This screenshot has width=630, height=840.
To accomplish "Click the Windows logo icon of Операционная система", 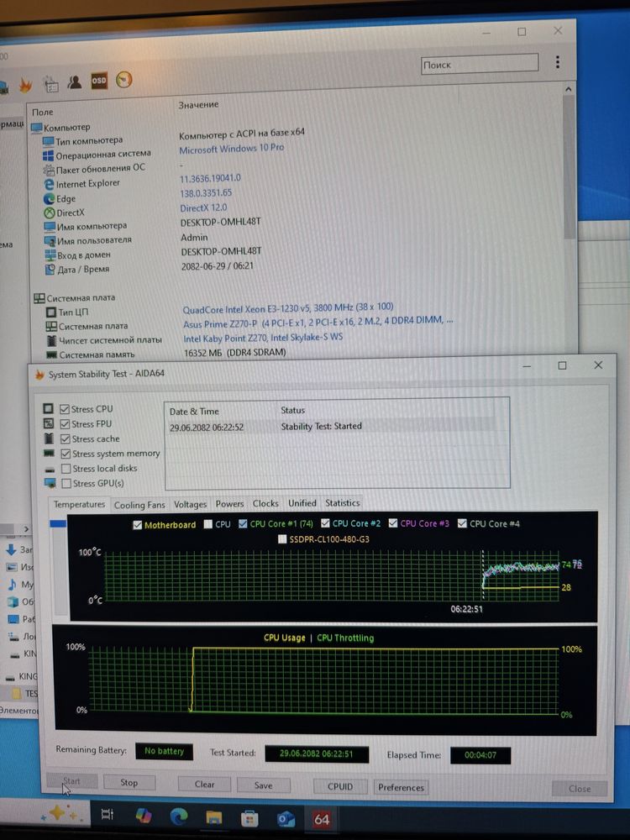I will [x=48, y=155].
